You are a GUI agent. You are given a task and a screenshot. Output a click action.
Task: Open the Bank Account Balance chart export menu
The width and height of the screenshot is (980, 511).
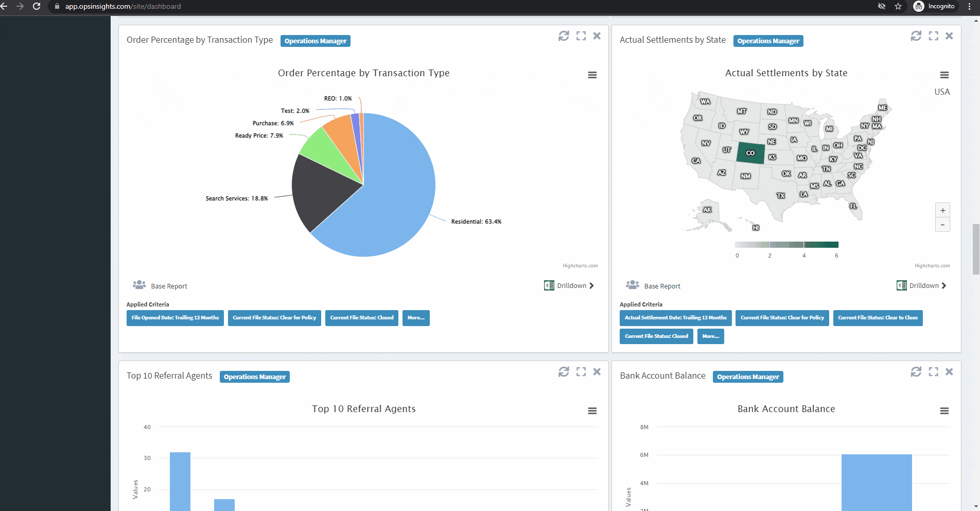(x=944, y=411)
